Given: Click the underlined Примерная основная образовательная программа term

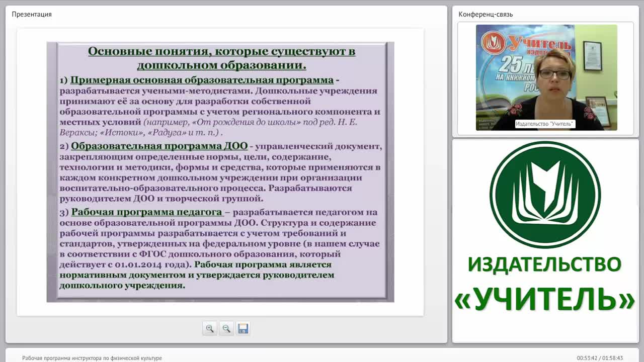Looking at the screenshot, I should [x=202, y=80].
